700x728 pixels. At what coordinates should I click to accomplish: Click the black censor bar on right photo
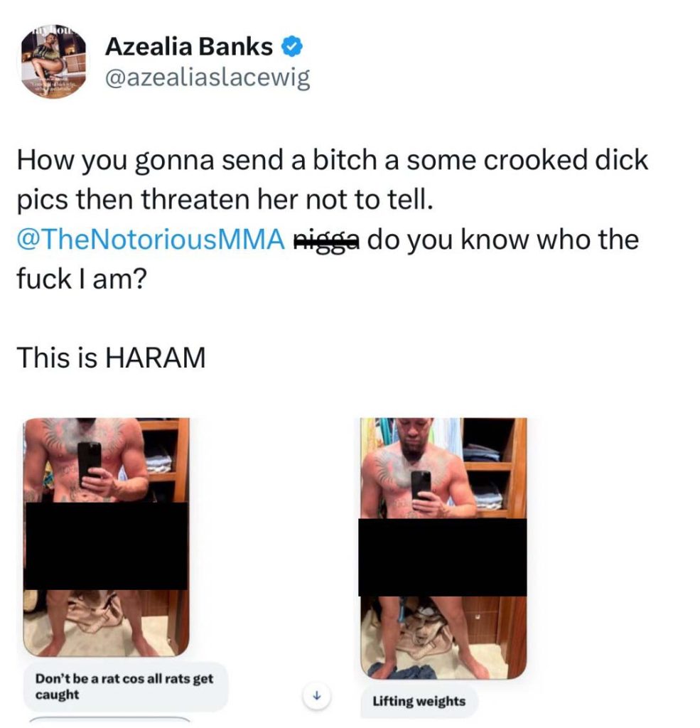[x=442, y=557]
